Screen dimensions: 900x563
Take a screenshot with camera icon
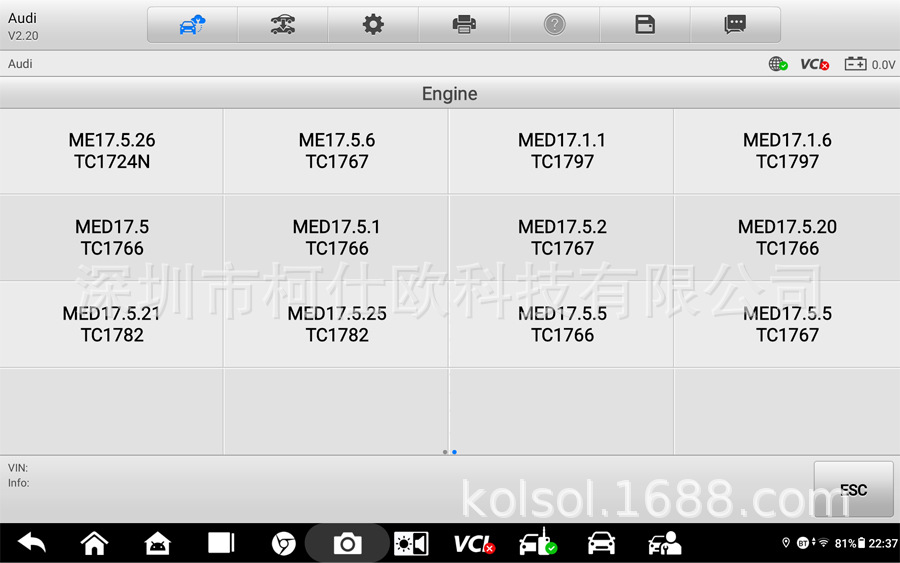[x=347, y=543]
